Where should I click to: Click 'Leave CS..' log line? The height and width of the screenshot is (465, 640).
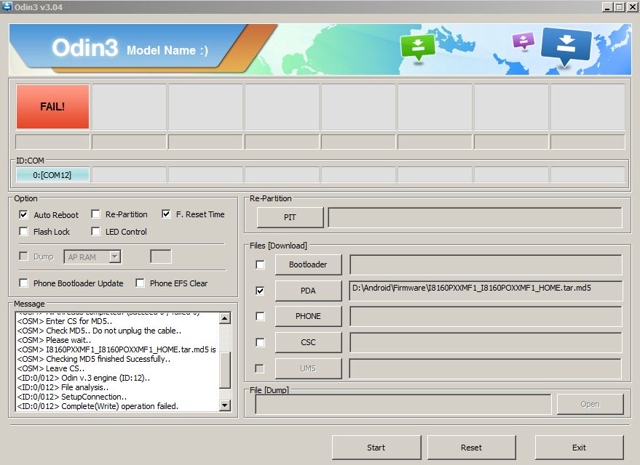(51, 369)
